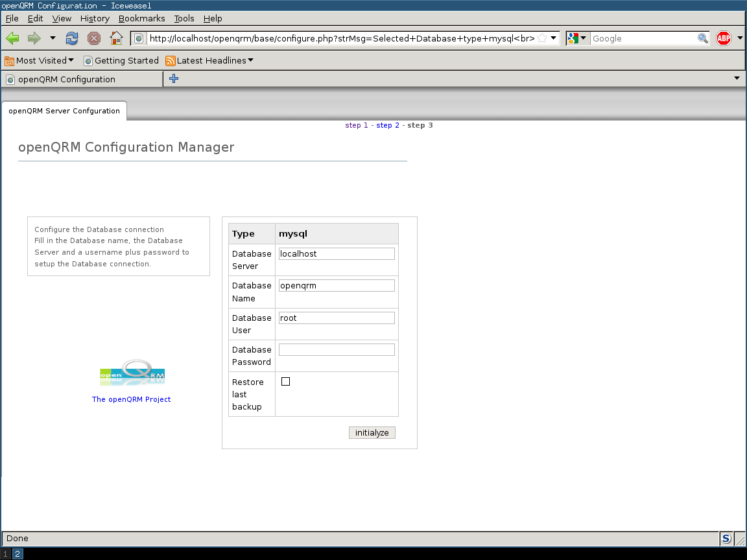Click the Database User field
This screenshot has height=560, width=747.
(337, 318)
